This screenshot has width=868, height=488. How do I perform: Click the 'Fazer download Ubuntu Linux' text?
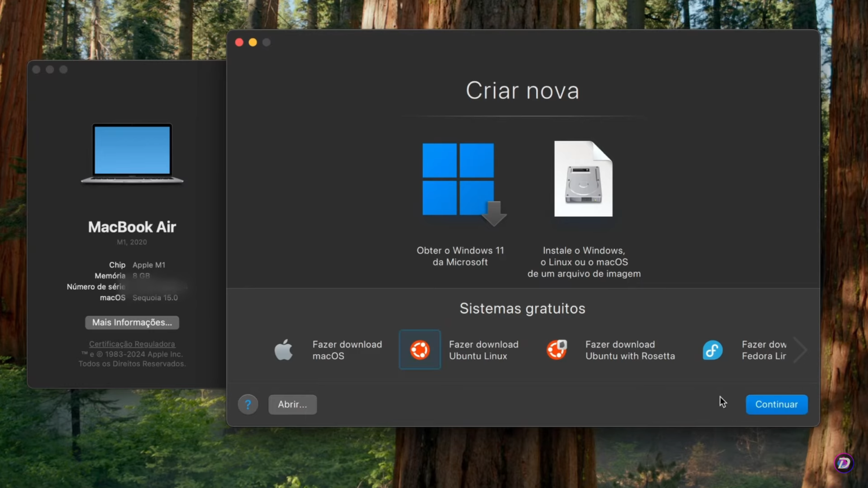[x=483, y=350]
